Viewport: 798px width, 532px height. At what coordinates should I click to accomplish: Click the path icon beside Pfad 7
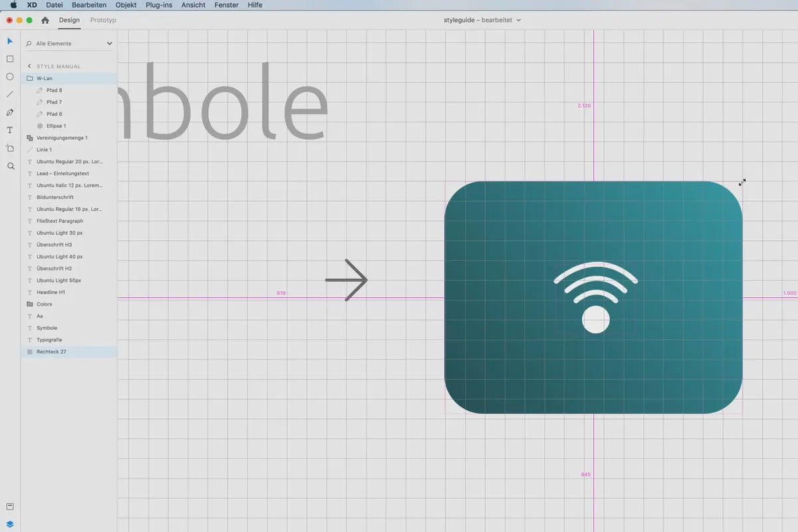(40, 102)
